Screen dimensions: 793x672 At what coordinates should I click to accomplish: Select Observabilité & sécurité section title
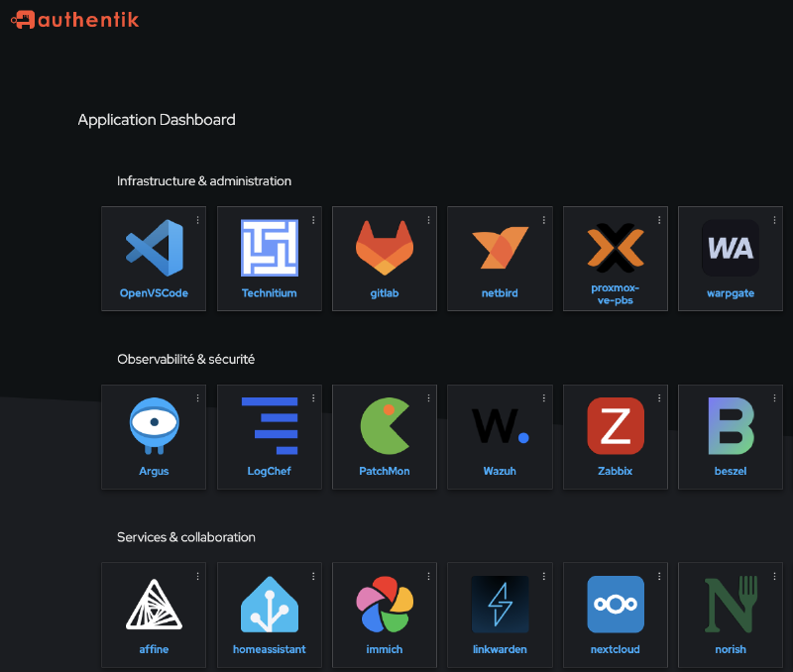185,359
